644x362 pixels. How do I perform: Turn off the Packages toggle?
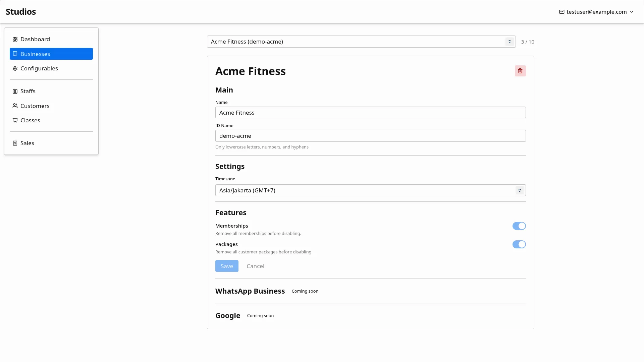click(x=519, y=244)
